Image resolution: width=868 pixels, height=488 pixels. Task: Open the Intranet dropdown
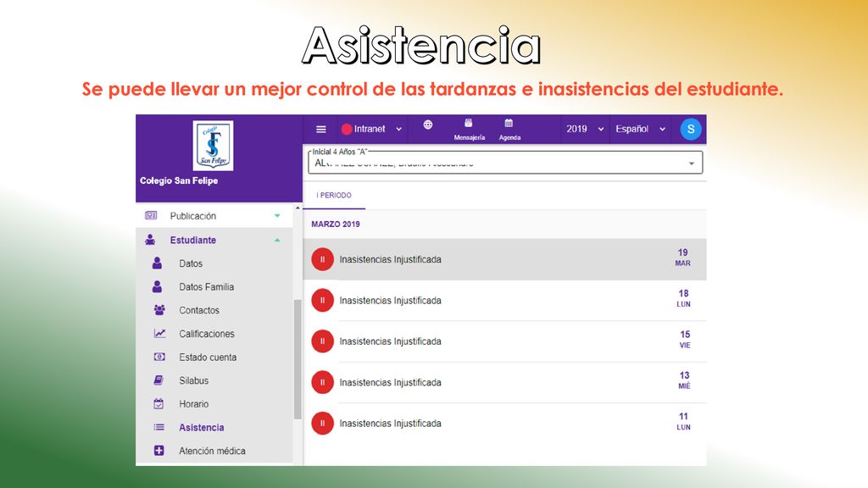373,130
